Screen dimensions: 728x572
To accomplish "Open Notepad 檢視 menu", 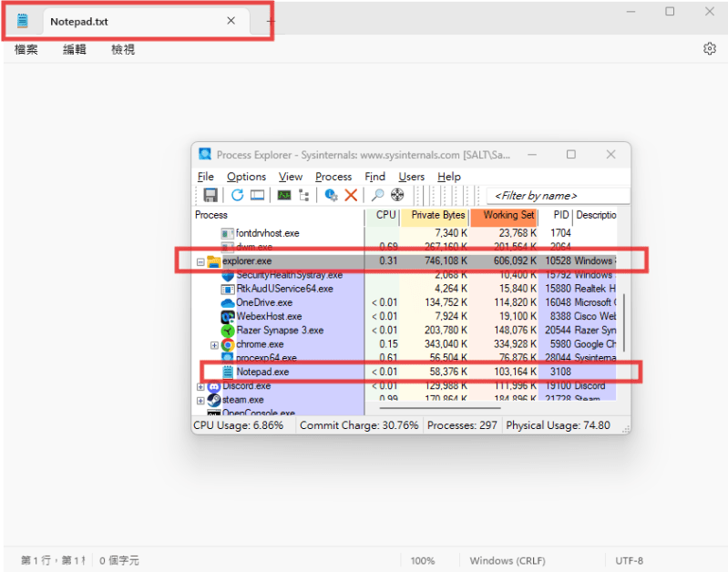I will pyautogui.click(x=123, y=49).
